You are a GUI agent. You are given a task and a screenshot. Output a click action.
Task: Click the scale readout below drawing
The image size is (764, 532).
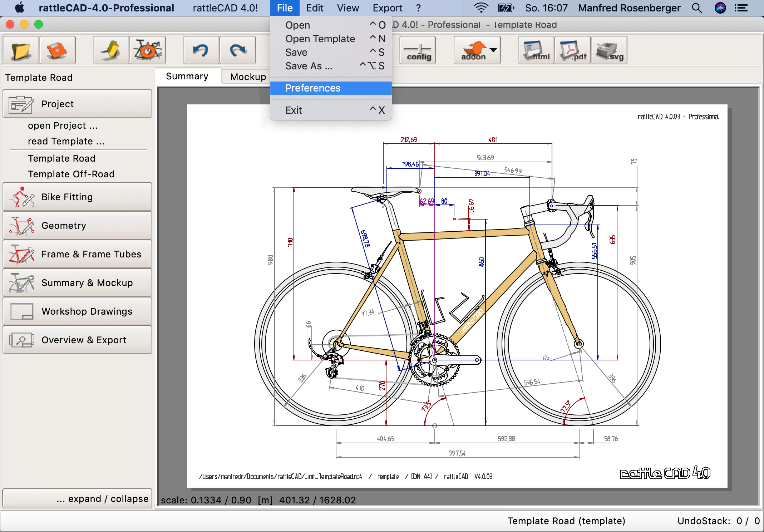point(258,500)
